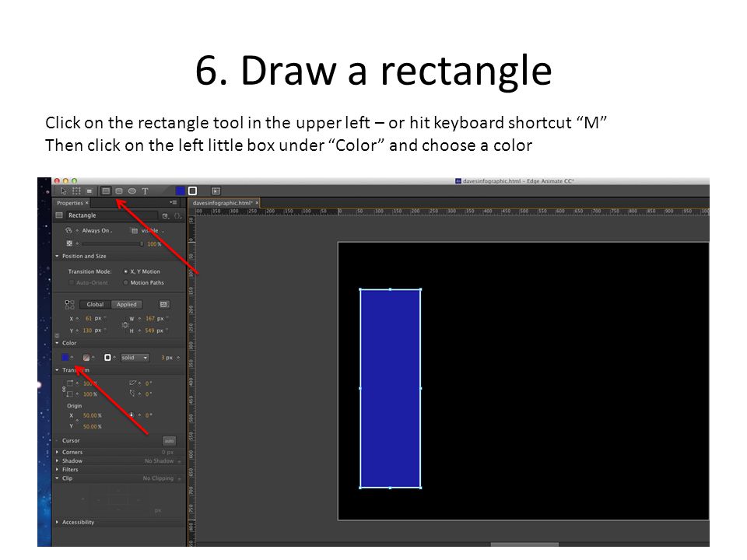Click the element type icon beside Rectangle

tap(59, 215)
